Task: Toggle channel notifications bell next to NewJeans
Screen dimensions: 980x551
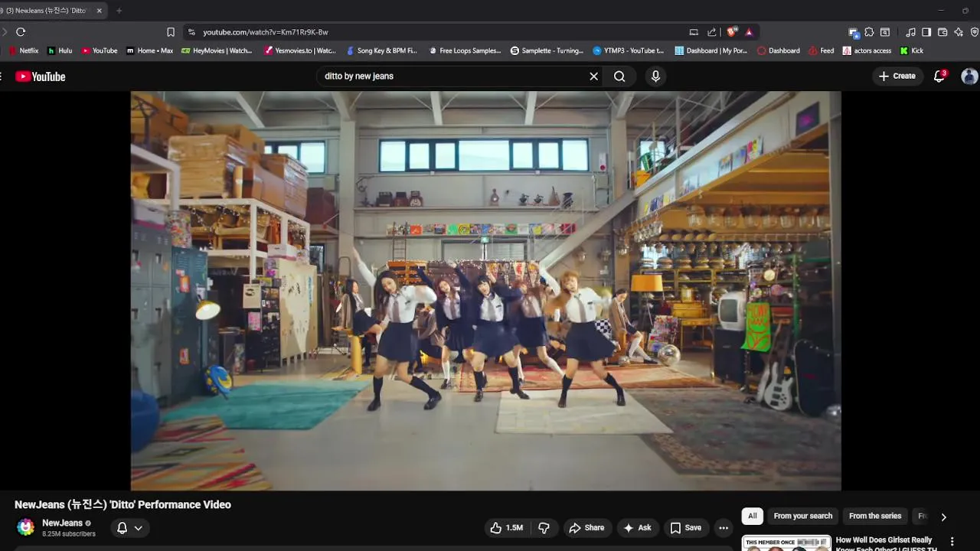Action: (122, 528)
